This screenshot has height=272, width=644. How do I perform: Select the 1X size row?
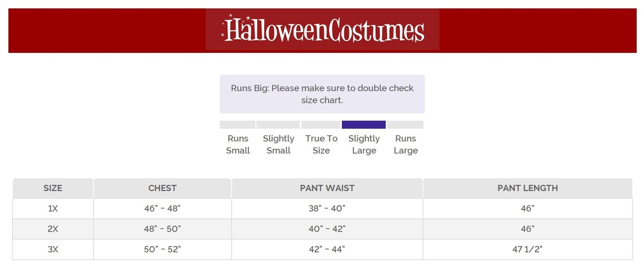(x=53, y=208)
